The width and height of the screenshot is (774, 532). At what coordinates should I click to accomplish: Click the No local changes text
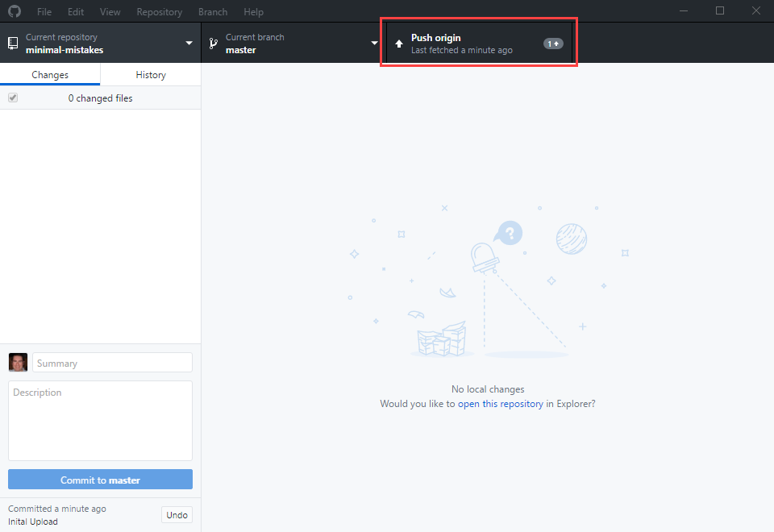[x=488, y=389]
